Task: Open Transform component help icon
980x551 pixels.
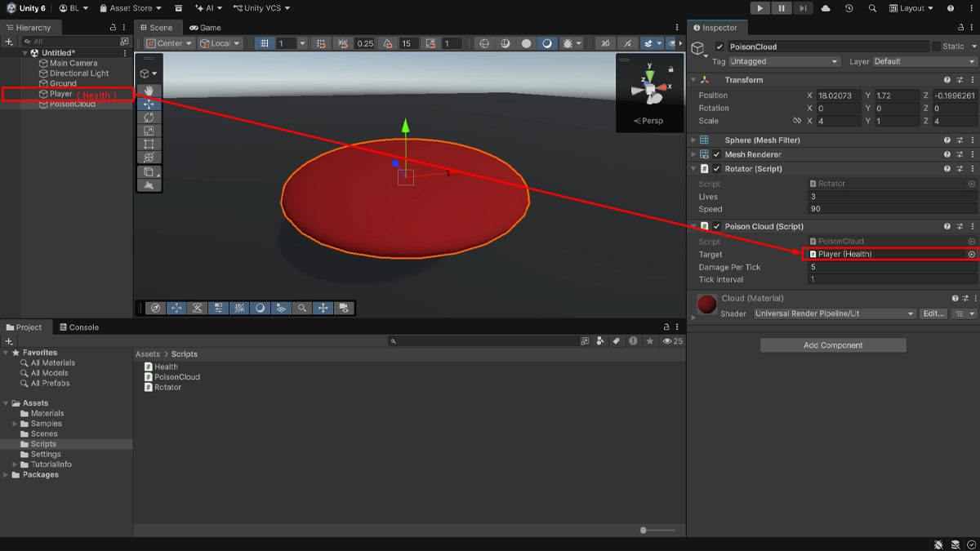Action: pos(947,80)
